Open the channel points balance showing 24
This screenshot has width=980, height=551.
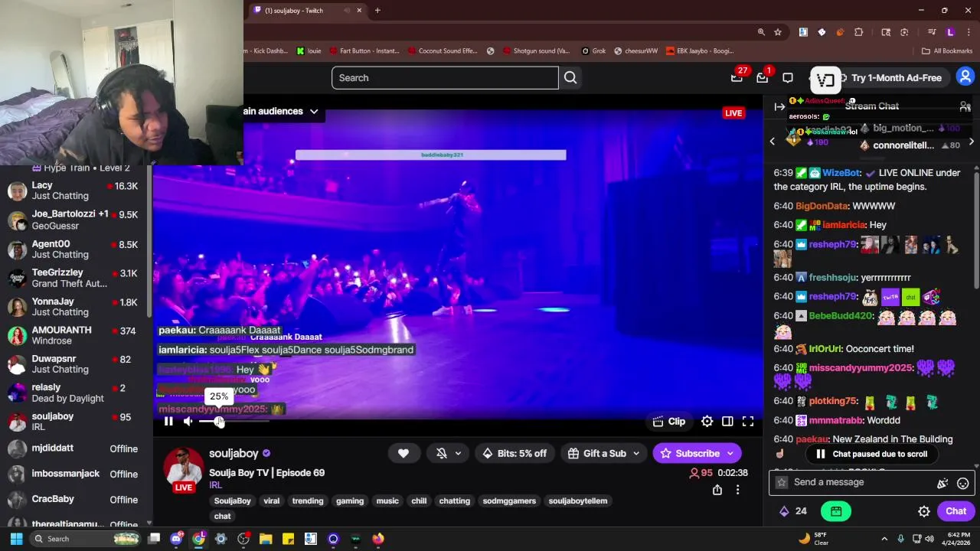point(792,511)
